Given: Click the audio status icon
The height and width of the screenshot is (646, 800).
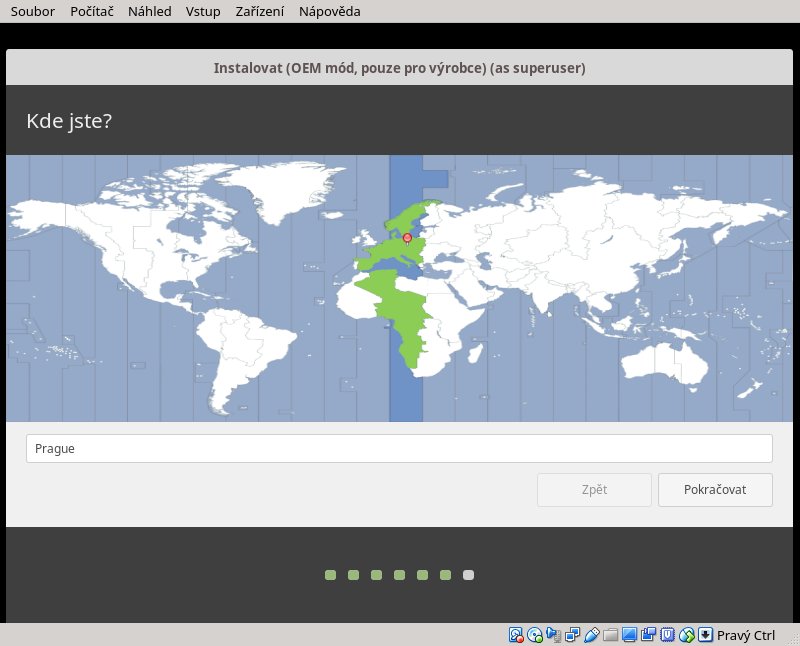Looking at the screenshot, I should [x=554, y=635].
